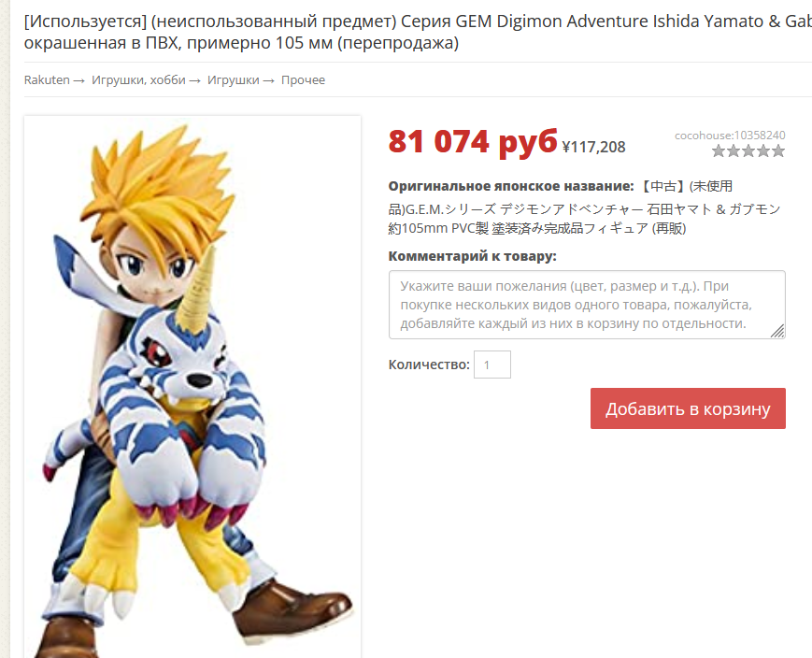The image size is (812, 658).
Task: Click the first rating star
Action: click(719, 151)
